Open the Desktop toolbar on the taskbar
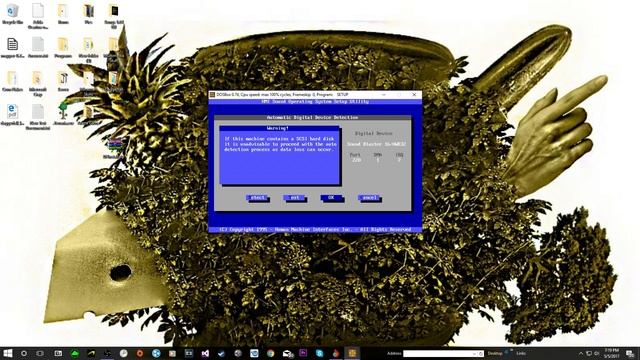 (495, 353)
